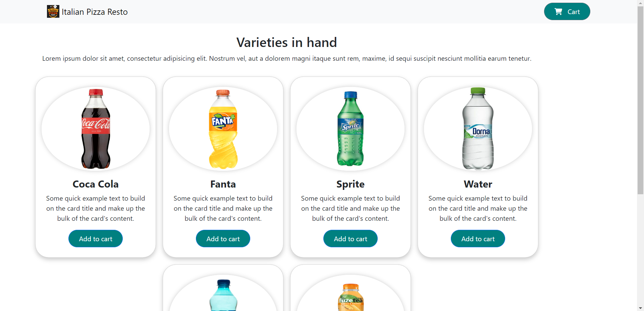The width and height of the screenshot is (644, 311).
Task: Click the Coca Cola bottle image
Action: (x=95, y=129)
